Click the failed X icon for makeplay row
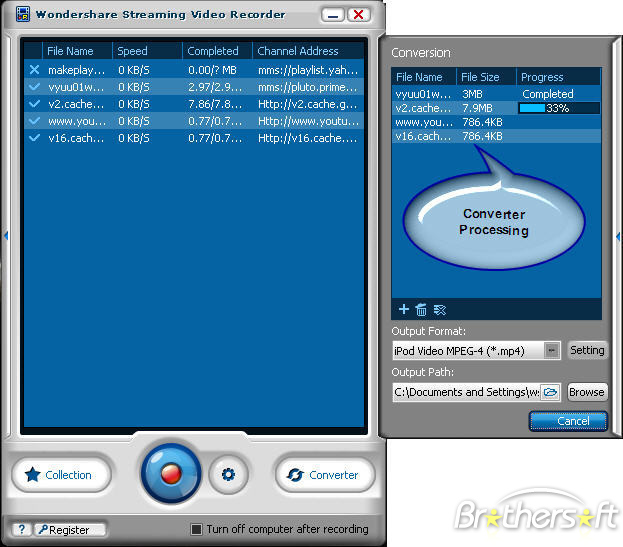The width and height of the screenshot is (623, 547). click(x=35, y=70)
